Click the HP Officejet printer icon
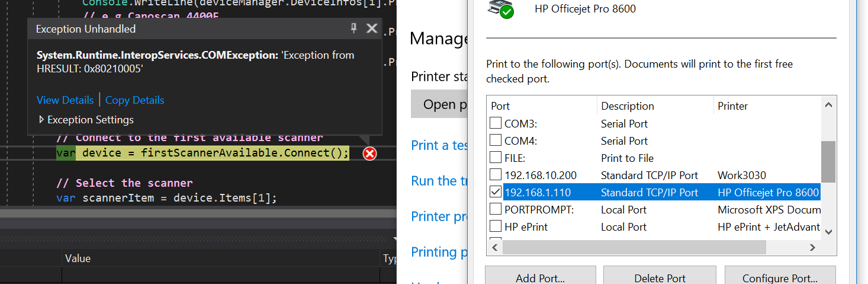This screenshot has height=284, width=868. pyautogui.click(x=501, y=8)
